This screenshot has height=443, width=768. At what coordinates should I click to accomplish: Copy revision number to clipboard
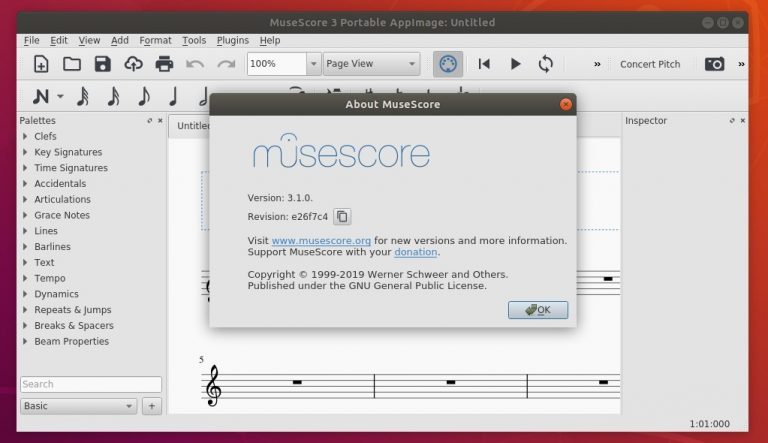tap(342, 216)
